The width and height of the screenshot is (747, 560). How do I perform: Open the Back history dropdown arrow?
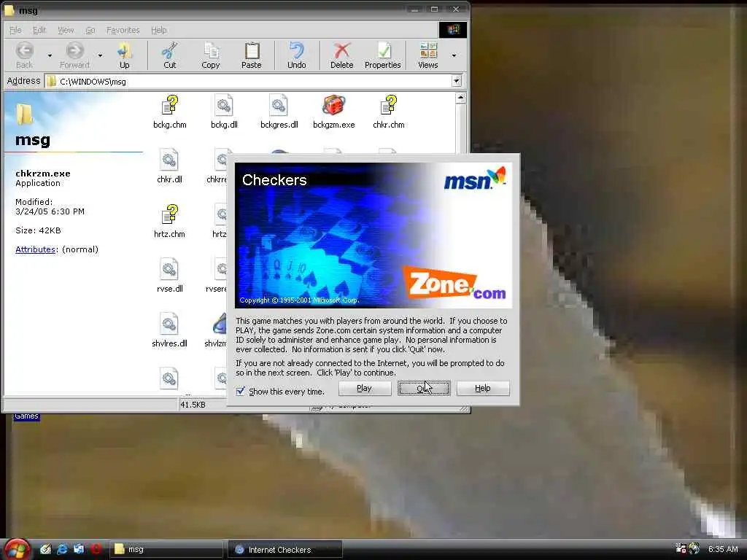(50, 55)
